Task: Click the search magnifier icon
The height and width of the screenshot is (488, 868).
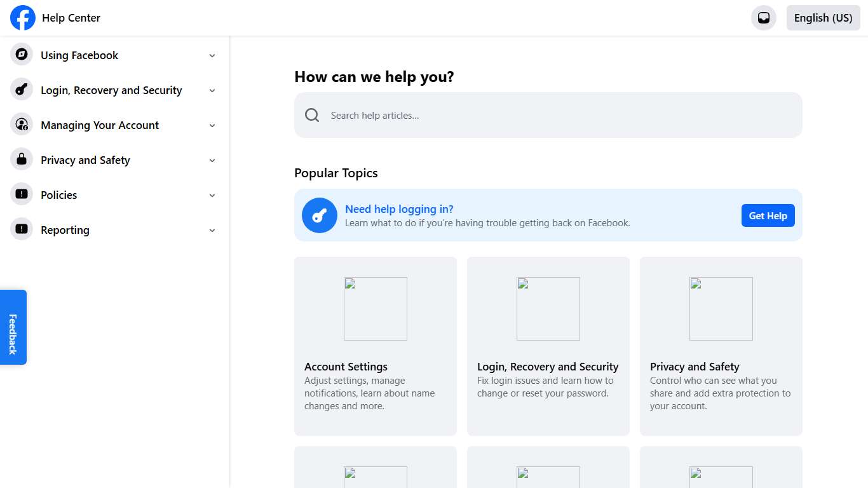Action: 311,115
